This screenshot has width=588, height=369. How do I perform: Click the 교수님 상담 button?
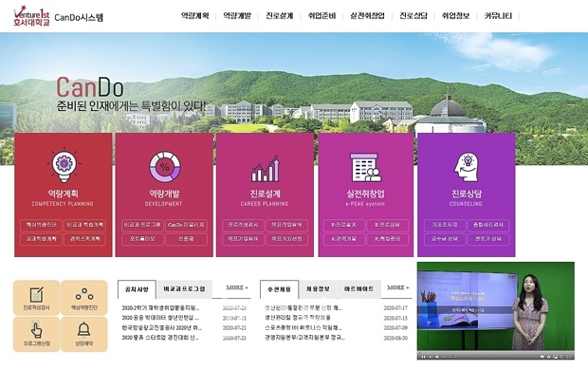point(445,239)
